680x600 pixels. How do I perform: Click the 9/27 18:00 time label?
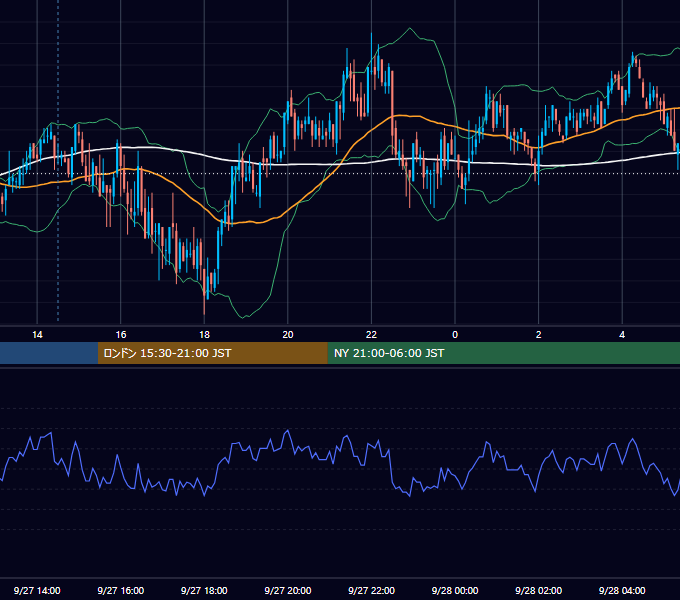point(204,590)
